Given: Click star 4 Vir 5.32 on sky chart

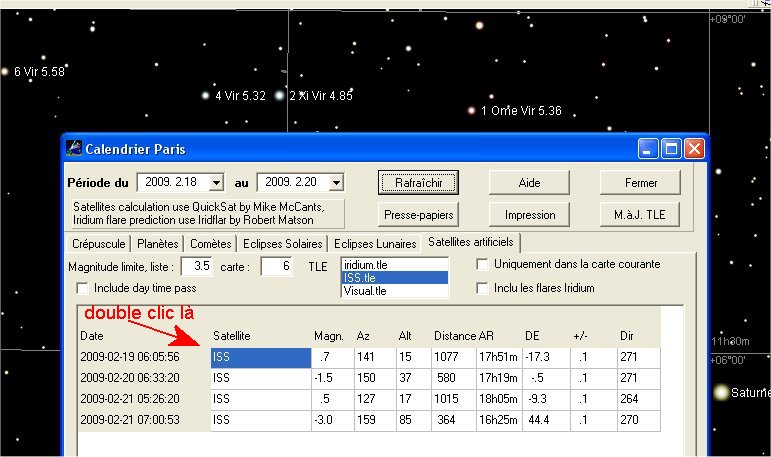Looking at the screenshot, I should click(x=206, y=95).
